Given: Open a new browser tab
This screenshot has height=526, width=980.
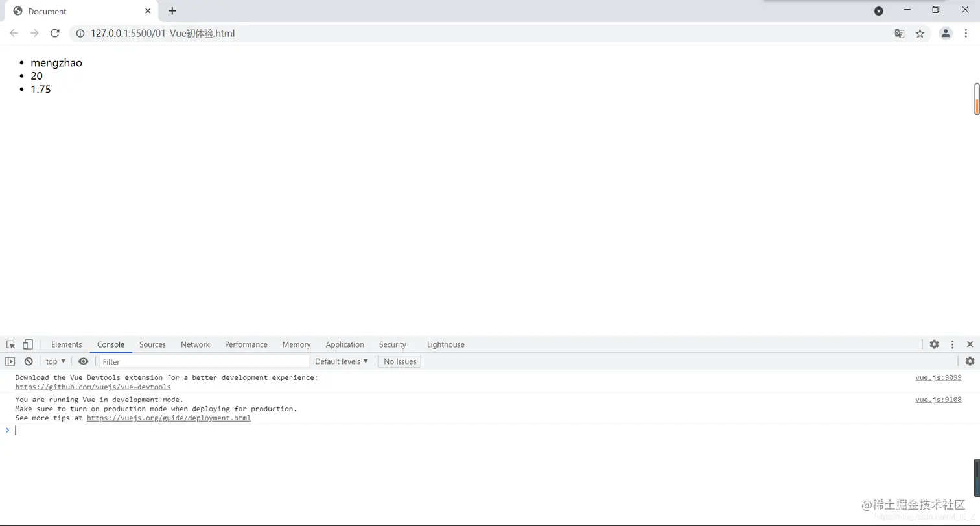Looking at the screenshot, I should (172, 11).
